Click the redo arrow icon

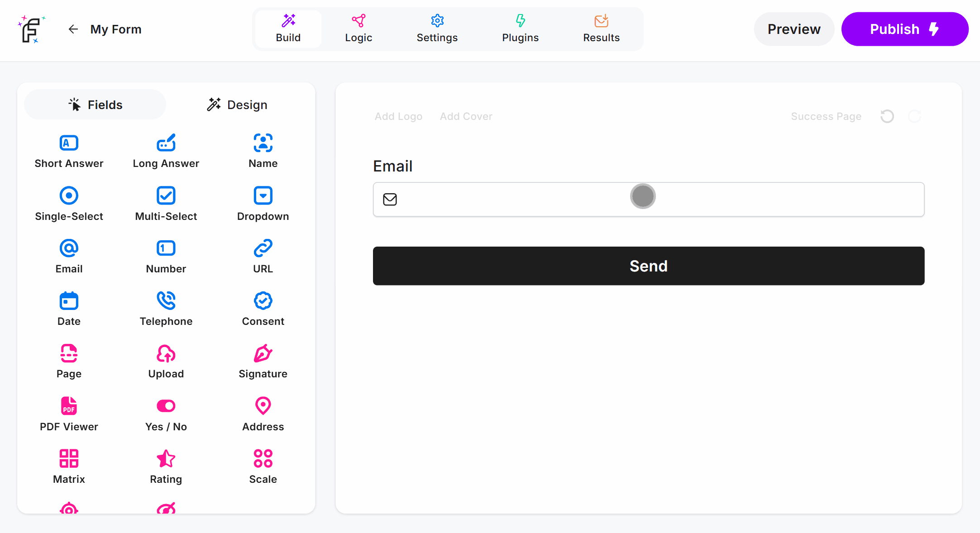[x=914, y=116]
